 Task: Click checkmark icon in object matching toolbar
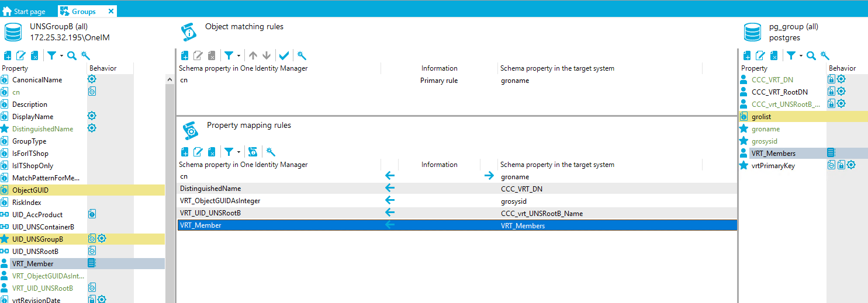click(x=284, y=55)
